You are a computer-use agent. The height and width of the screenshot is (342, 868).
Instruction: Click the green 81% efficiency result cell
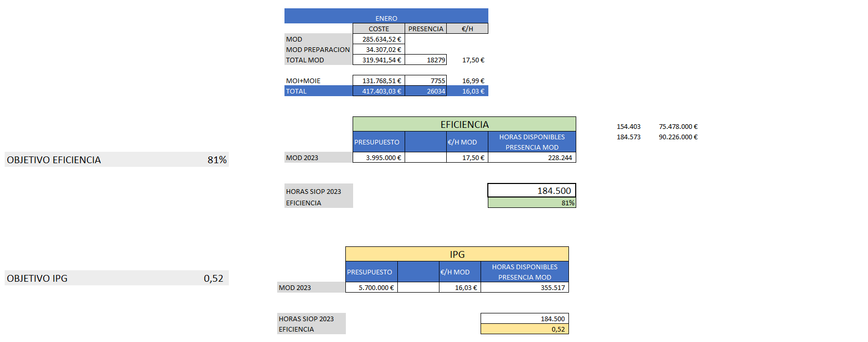[x=532, y=203]
